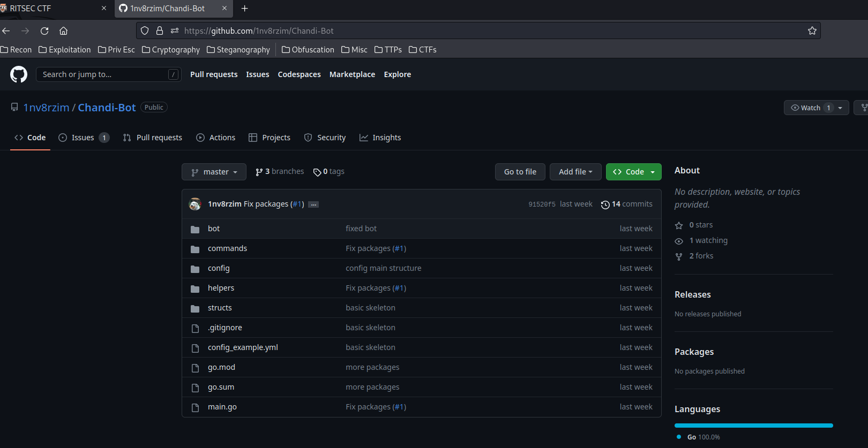Screen dimensions: 868x448
Task: Click the 1nv8rzim avatar in commit row
Action: click(195, 204)
